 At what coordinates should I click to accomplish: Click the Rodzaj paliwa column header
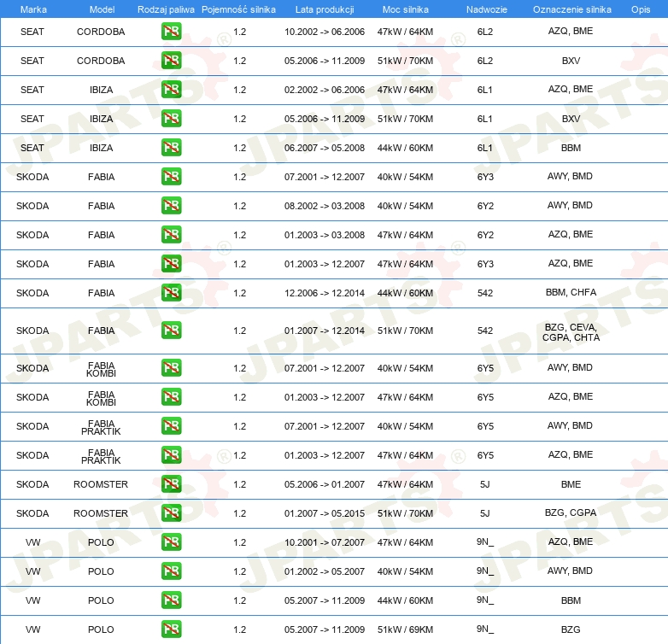pyautogui.click(x=166, y=9)
